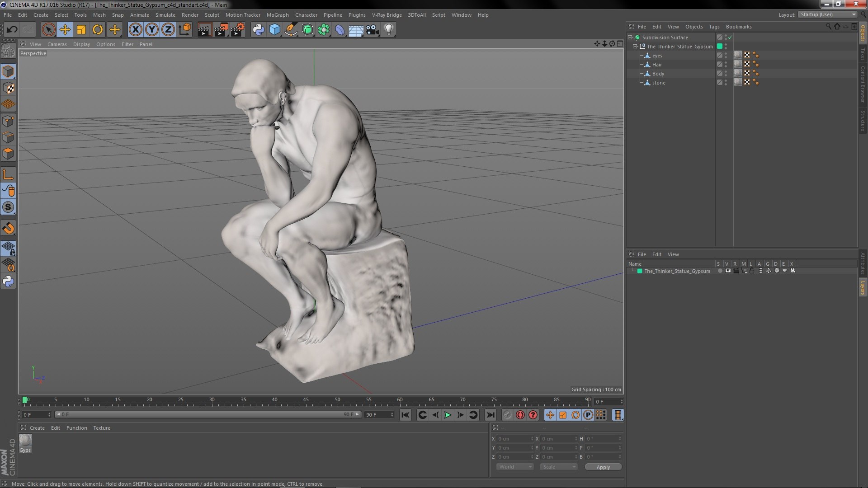Play the animation forward

click(448, 415)
